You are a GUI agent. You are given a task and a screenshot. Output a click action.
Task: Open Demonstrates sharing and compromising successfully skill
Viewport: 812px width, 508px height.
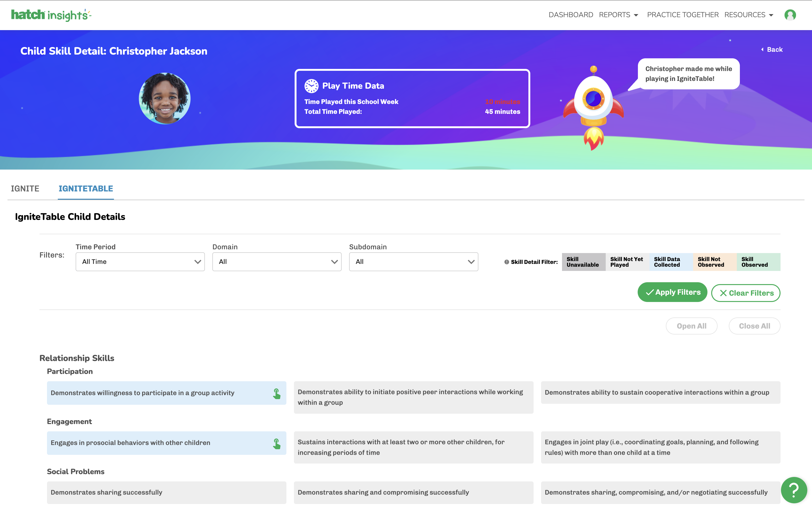click(x=413, y=492)
